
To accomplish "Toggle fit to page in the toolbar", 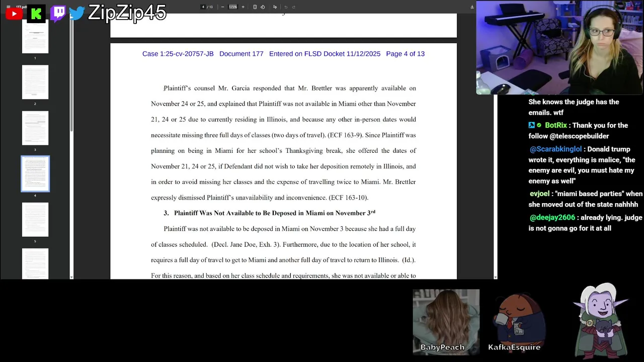I will 255,7.
